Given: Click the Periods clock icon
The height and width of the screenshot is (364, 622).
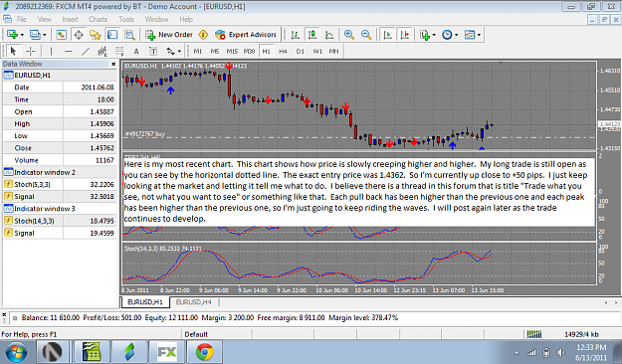Looking at the screenshot, I should (x=447, y=35).
